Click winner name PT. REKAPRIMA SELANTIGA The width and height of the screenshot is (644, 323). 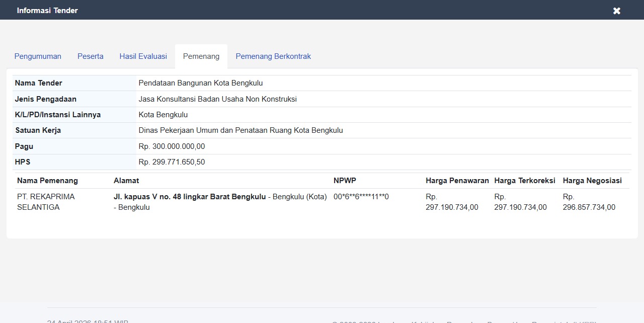pyautogui.click(x=46, y=202)
